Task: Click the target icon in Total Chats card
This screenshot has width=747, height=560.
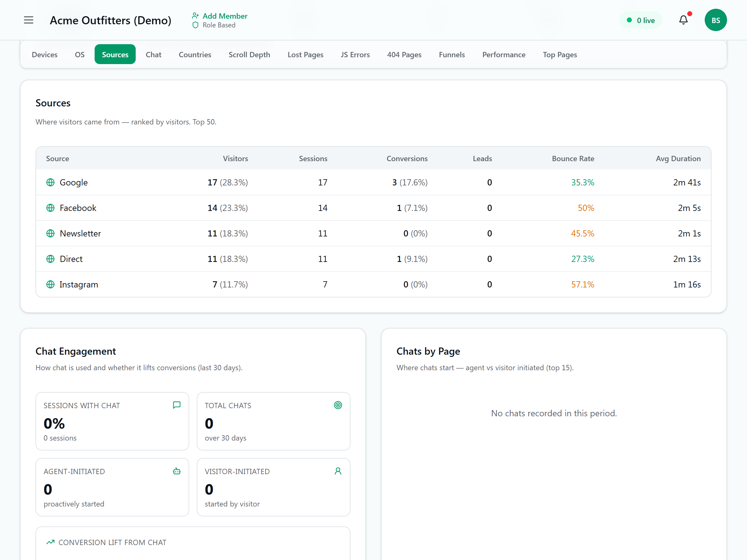Action: [x=338, y=405]
